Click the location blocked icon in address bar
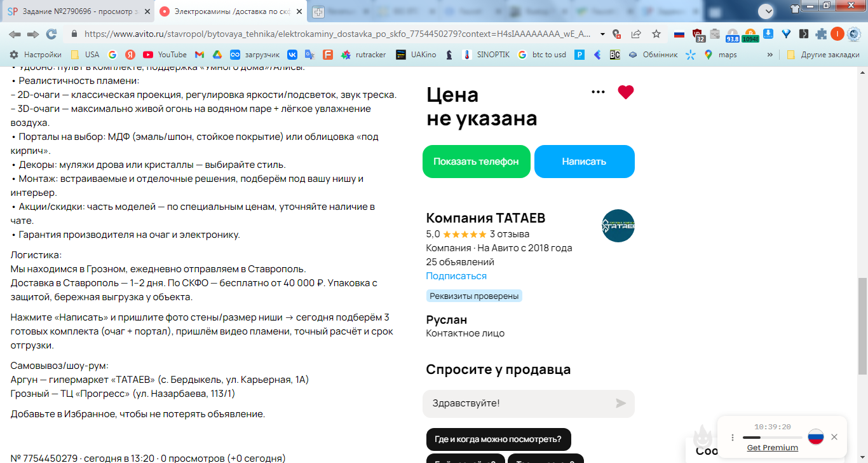The image size is (868, 463). coord(616,34)
